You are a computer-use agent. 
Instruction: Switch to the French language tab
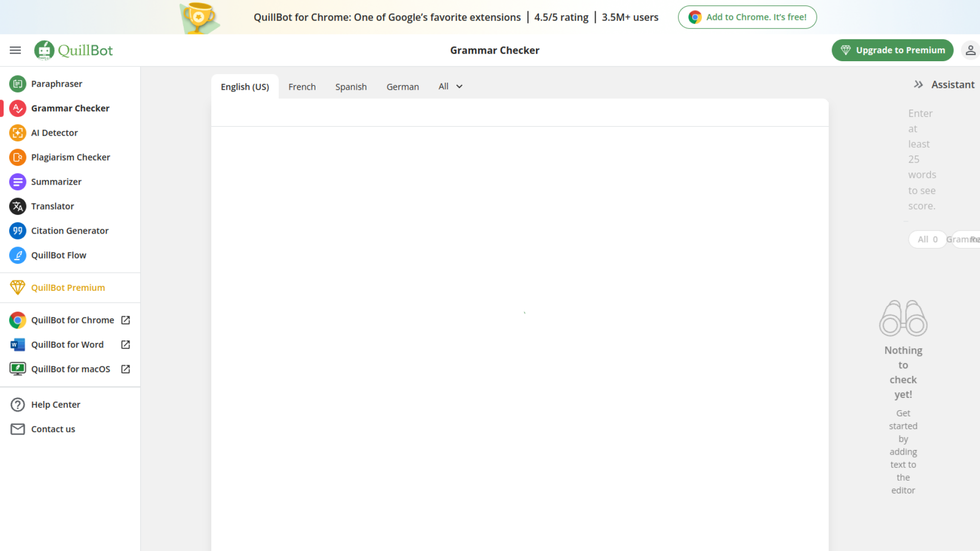point(302,87)
